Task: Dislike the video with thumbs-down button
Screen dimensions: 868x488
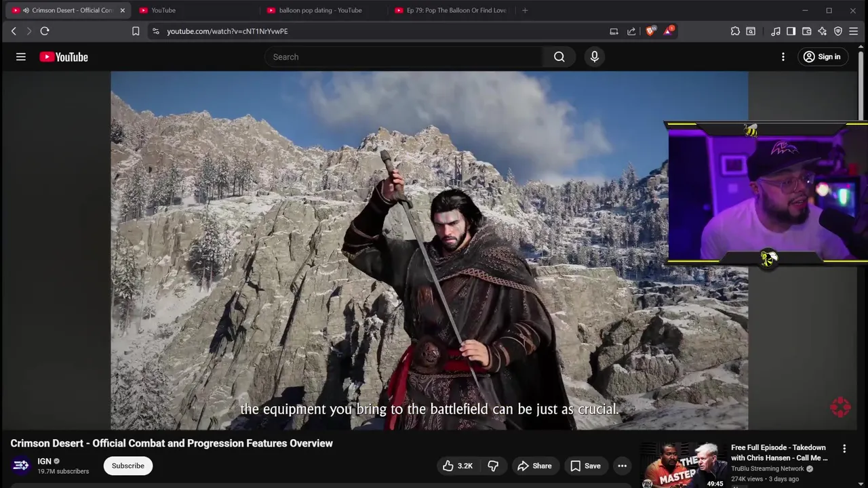Action: (x=493, y=466)
